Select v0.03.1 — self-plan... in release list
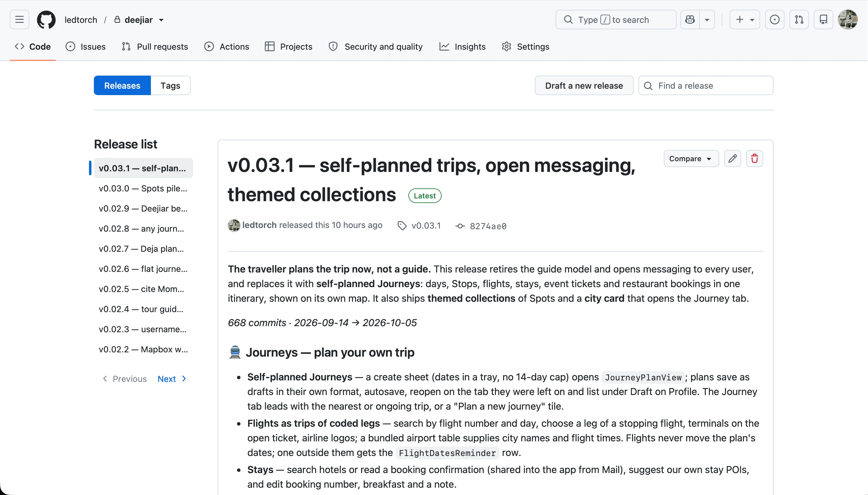The height and width of the screenshot is (495, 868). coord(144,168)
